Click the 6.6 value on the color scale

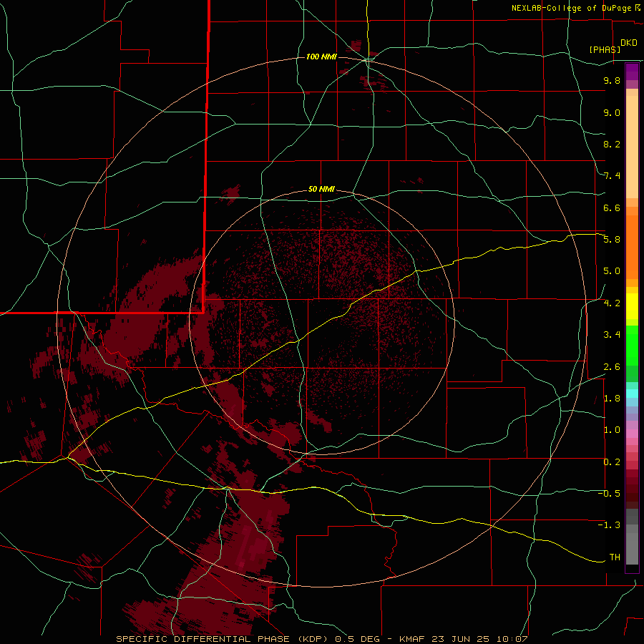[x=612, y=208]
